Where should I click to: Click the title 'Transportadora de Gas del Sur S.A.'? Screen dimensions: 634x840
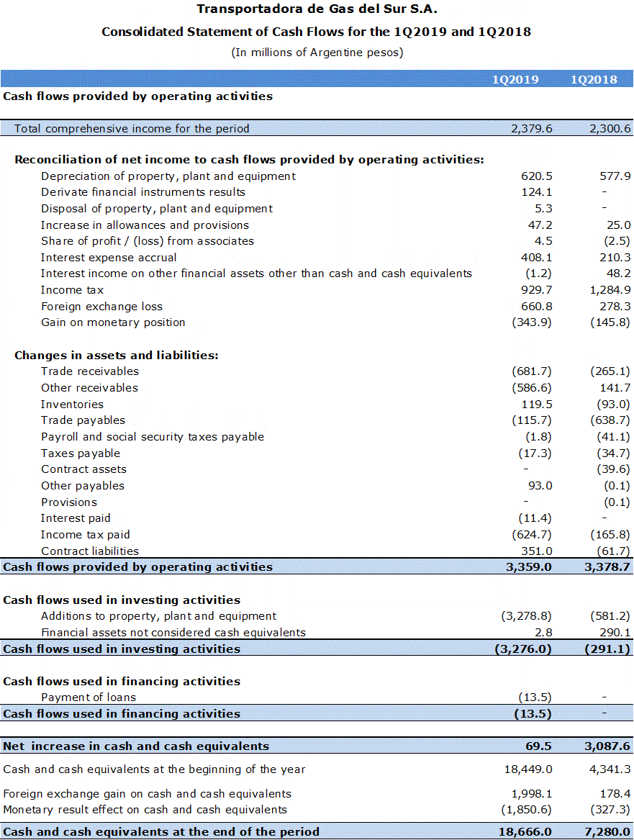317,9
